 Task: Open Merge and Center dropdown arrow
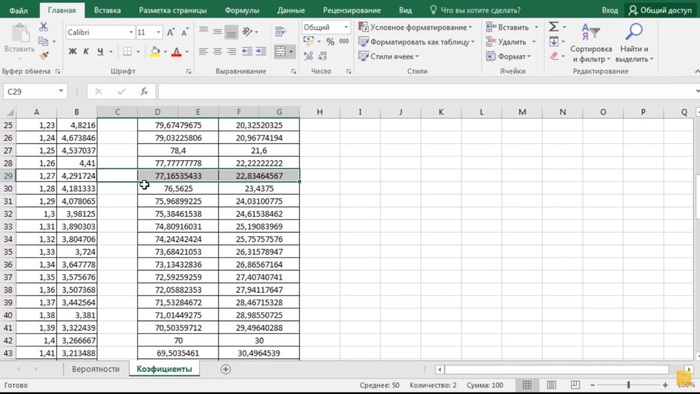(291, 52)
